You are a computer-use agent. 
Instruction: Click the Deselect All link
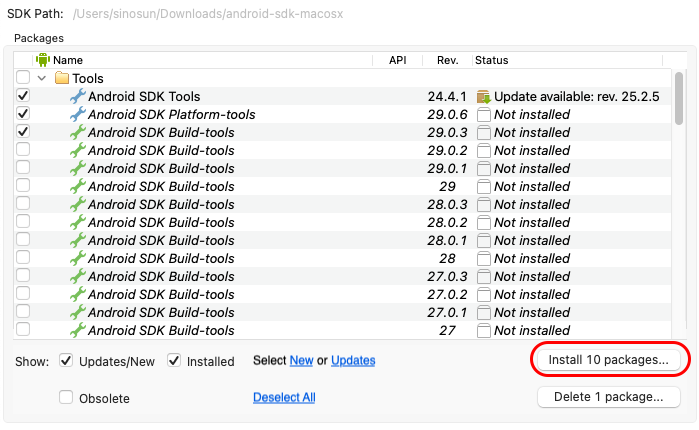point(284,397)
